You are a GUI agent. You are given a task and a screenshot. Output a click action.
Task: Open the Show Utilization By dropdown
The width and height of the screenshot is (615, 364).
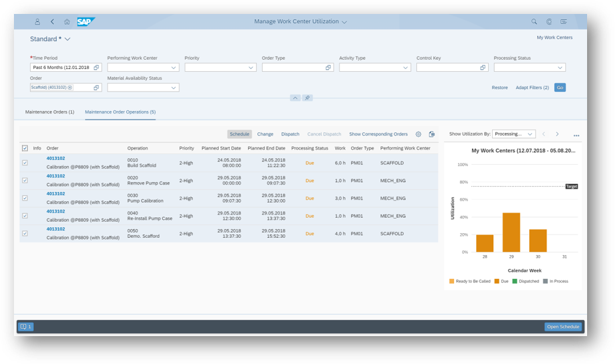[514, 134]
